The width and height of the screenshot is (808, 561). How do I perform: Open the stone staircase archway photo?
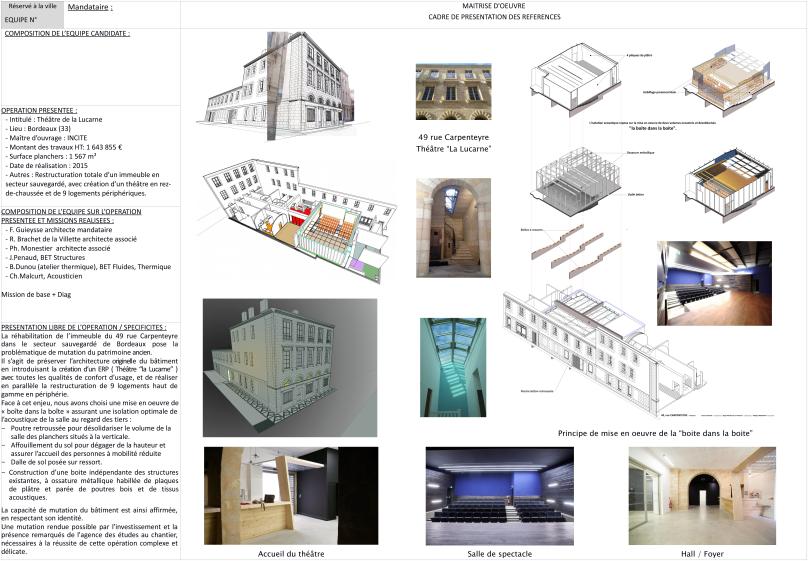click(453, 227)
